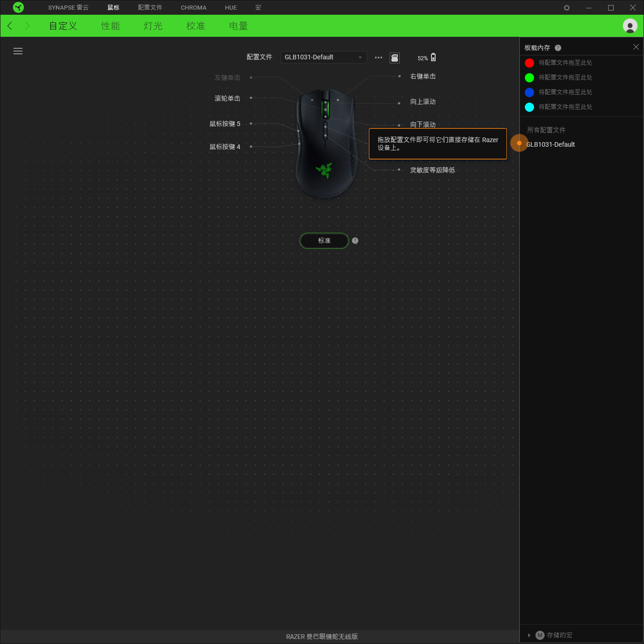Select the 自定义 subtab

point(63,26)
